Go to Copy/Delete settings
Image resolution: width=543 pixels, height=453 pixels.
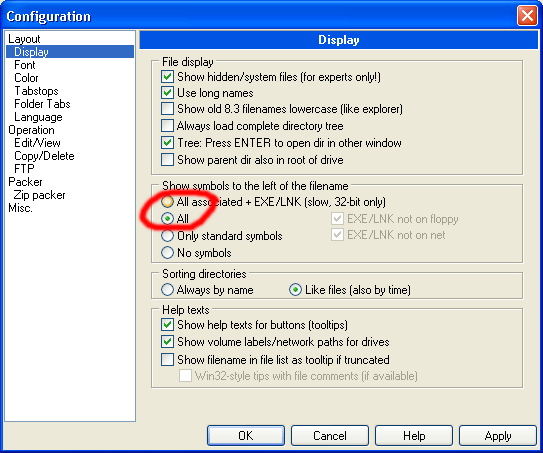point(44,156)
